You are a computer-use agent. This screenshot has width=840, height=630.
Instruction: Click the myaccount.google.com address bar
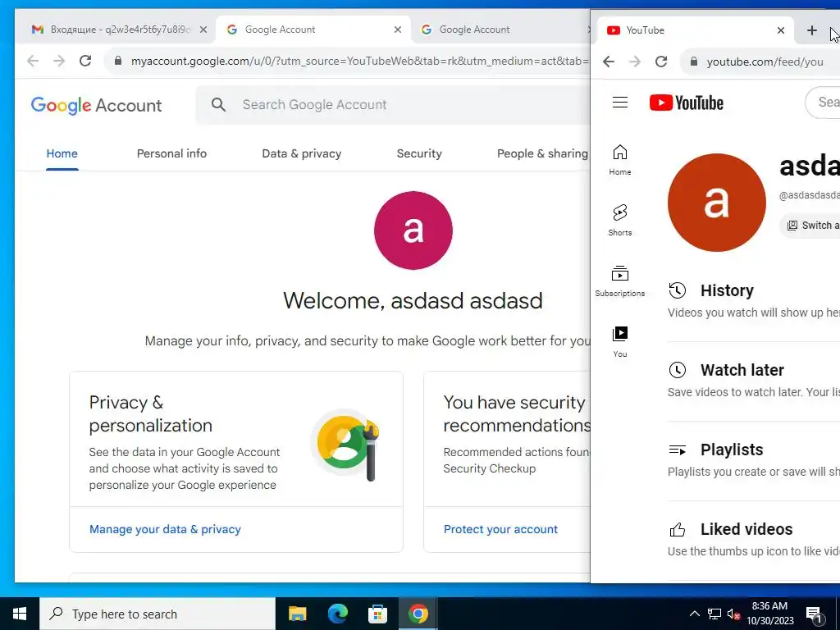pos(347,61)
